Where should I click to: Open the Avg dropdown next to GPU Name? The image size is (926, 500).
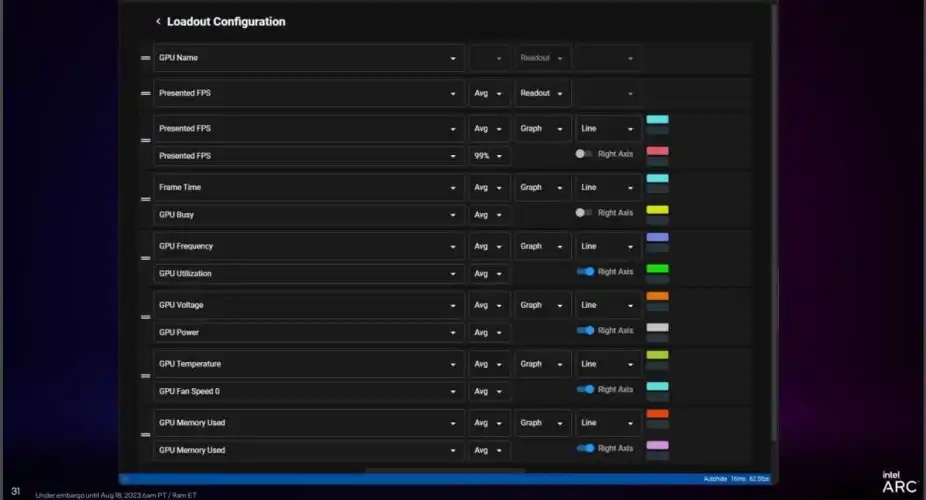(489, 58)
